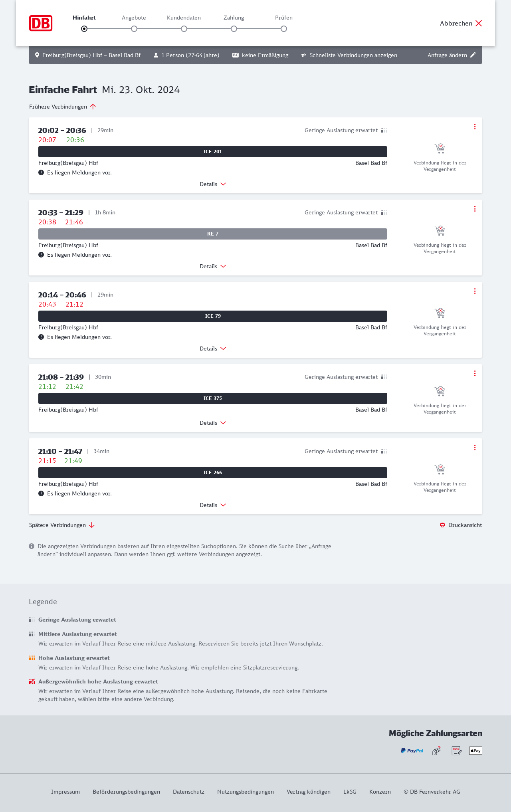Click the Prüfen step circle marker

point(284,29)
